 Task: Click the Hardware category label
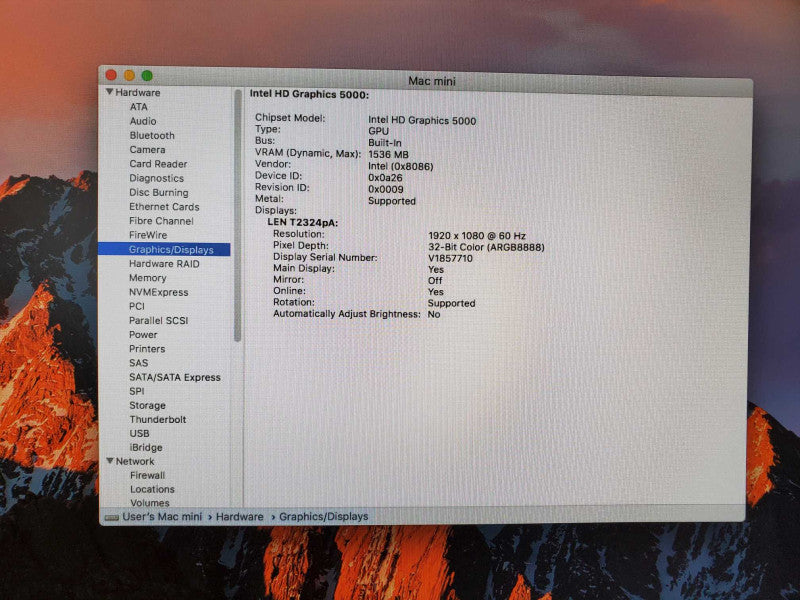coord(138,92)
